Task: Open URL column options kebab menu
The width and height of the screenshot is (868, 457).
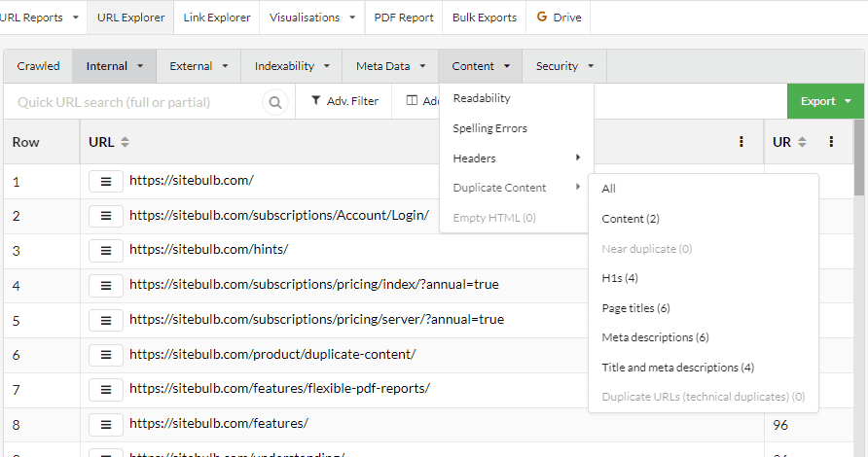Action: click(741, 142)
